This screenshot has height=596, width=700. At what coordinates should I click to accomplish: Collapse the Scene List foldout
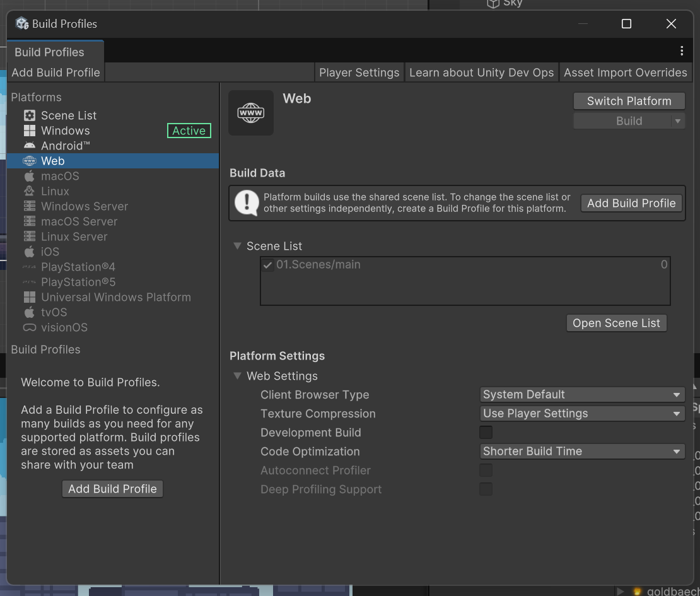[238, 246]
